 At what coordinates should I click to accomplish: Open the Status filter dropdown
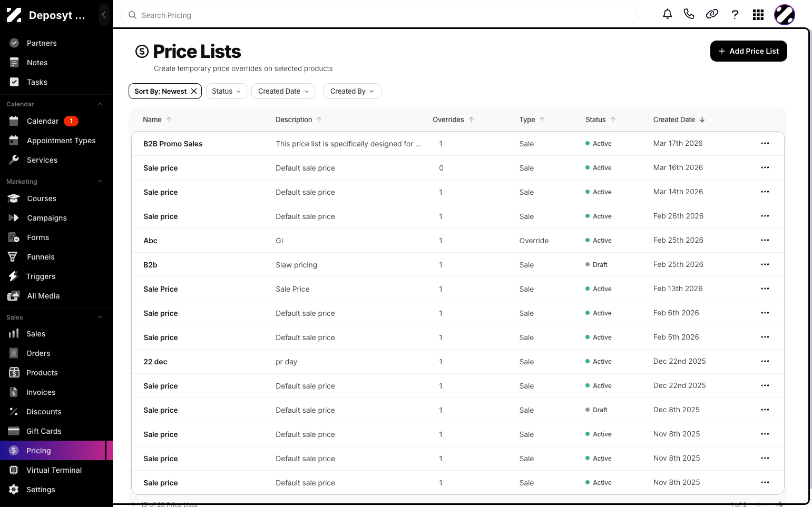coord(226,91)
